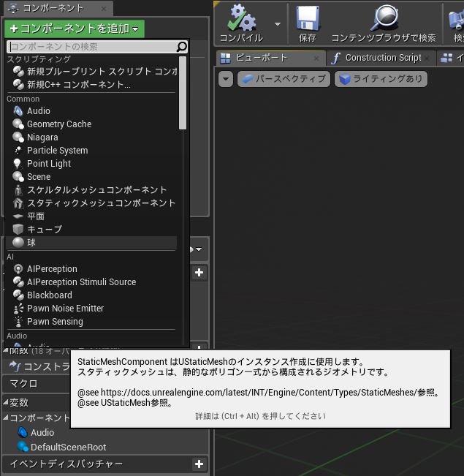Click the 球 sphere shape icon
The width and height of the screenshot is (464, 476).
[18, 242]
